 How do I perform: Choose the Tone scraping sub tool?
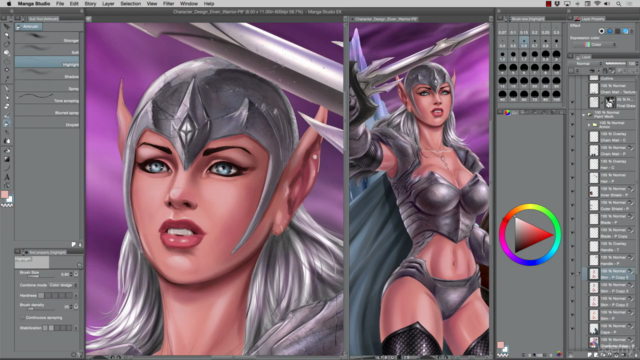tap(47, 98)
